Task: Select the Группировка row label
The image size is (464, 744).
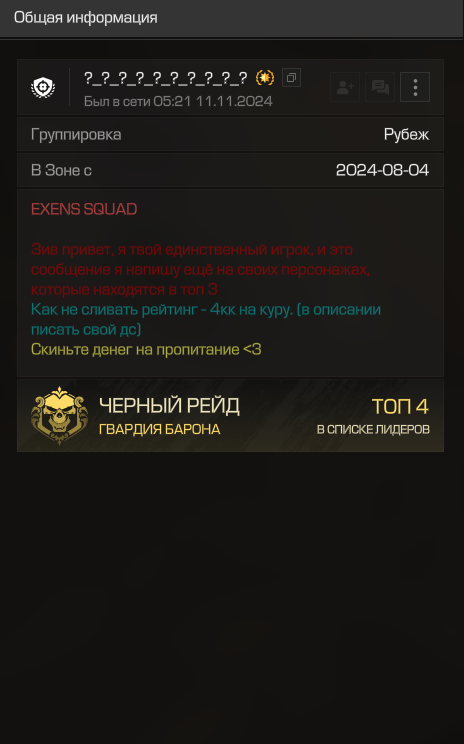Action: (76, 135)
